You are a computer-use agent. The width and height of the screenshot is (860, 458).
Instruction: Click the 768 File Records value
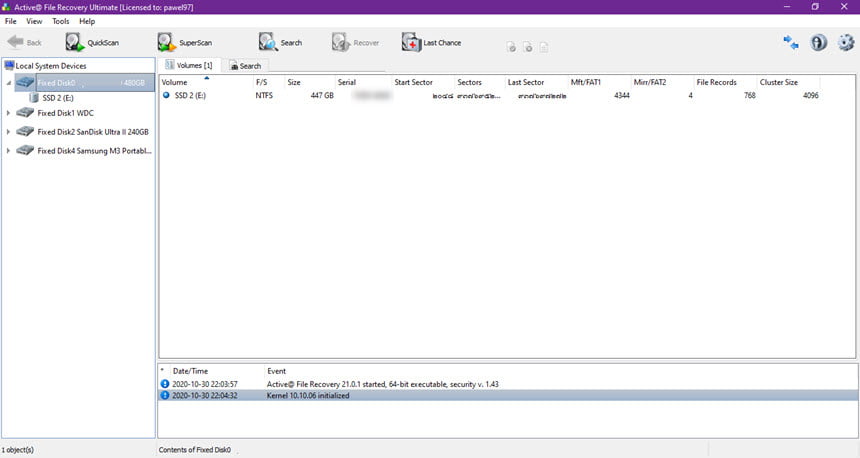click(749, 95)
